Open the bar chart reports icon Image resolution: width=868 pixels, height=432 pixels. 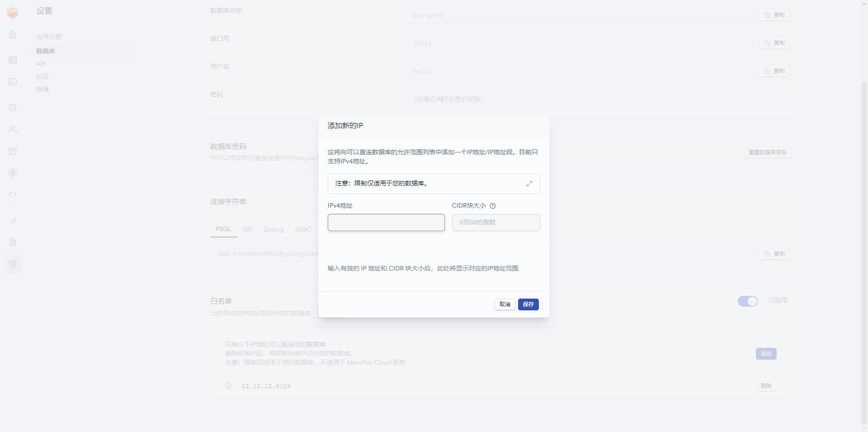click(x=13, y=220)
